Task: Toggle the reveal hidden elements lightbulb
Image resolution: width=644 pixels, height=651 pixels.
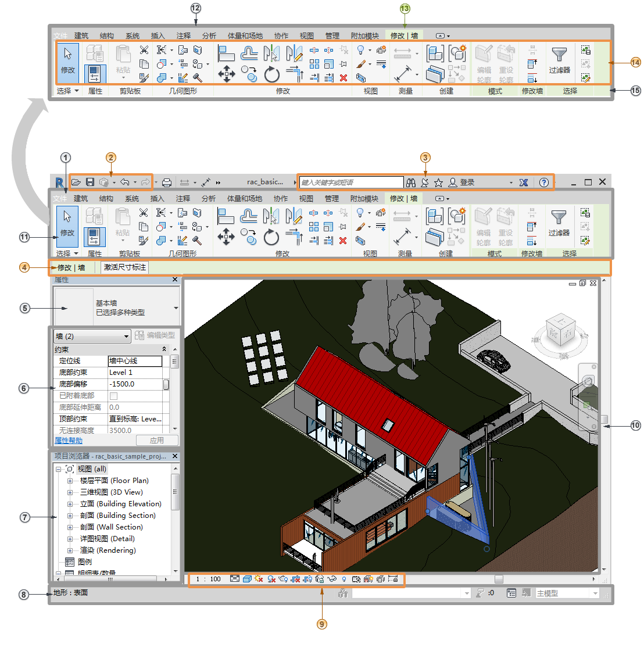Action: (344, 579)
